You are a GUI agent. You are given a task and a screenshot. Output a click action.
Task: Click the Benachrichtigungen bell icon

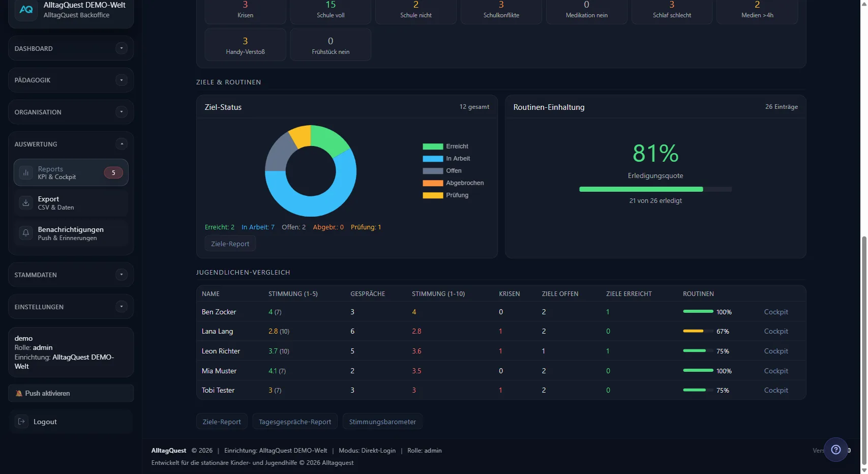point(26,233)
